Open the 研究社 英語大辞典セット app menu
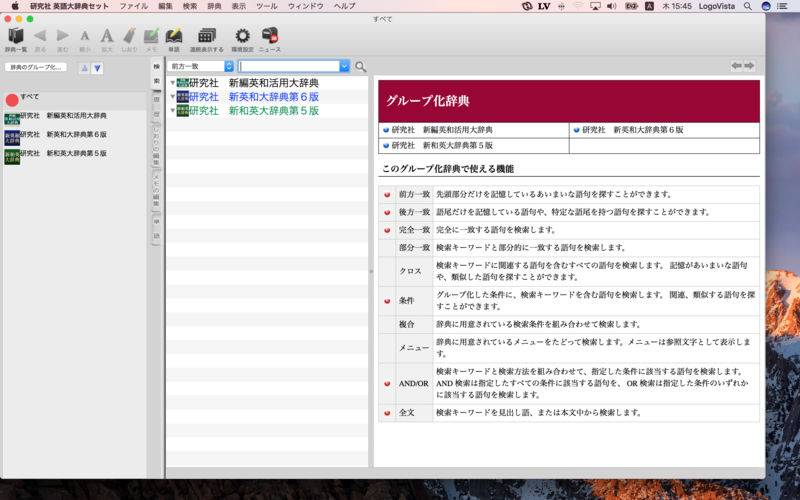Viewport: 800px width, 500px height. (x=69, y=6)
